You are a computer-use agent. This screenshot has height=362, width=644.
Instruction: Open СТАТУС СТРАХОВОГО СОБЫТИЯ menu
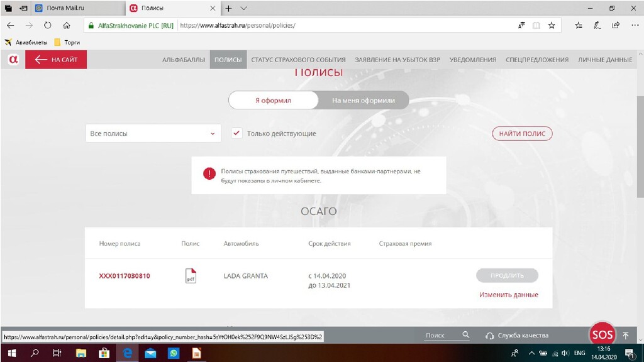pyautogui.click(x=298, y=60)
